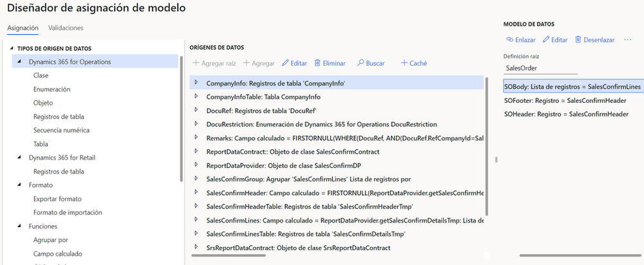
Task: Select the Asignación tab
Action: [23, 28]
